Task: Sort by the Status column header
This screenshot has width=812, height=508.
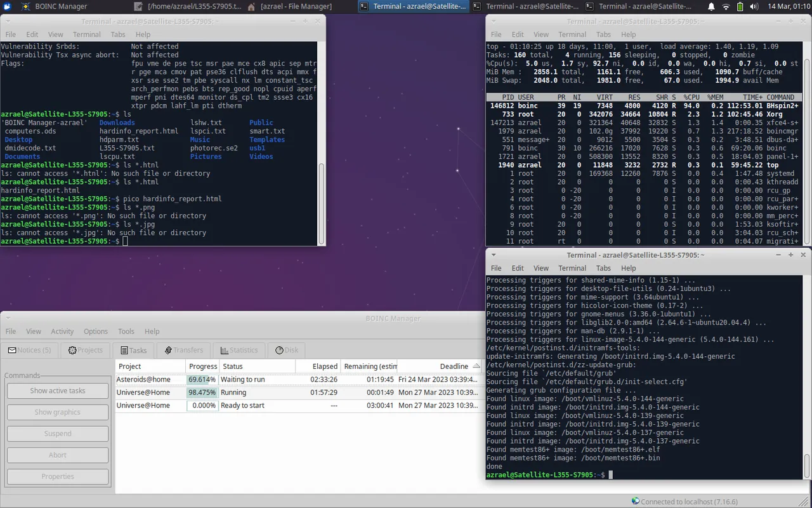Action: point(257,366)
